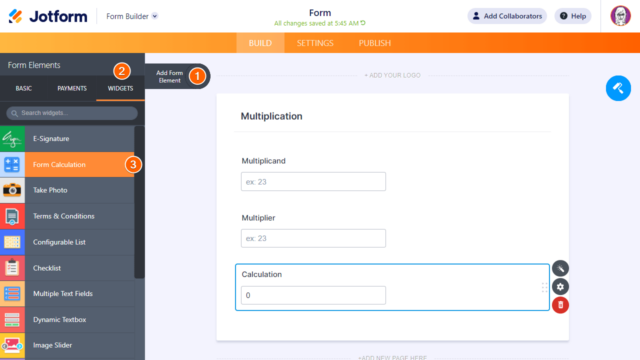Click the Help button
640x360 pixels.
573,16
